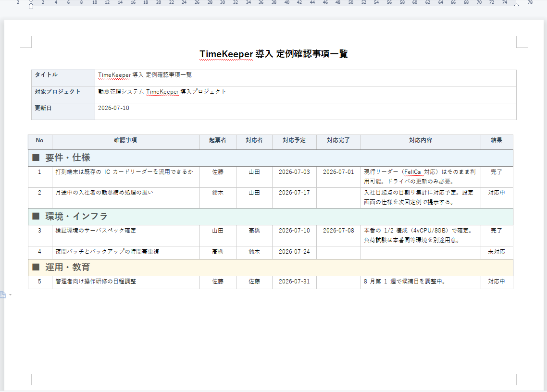Click the 未対応 result cell
The image size is (547, 392).
[x=497, y=253]
